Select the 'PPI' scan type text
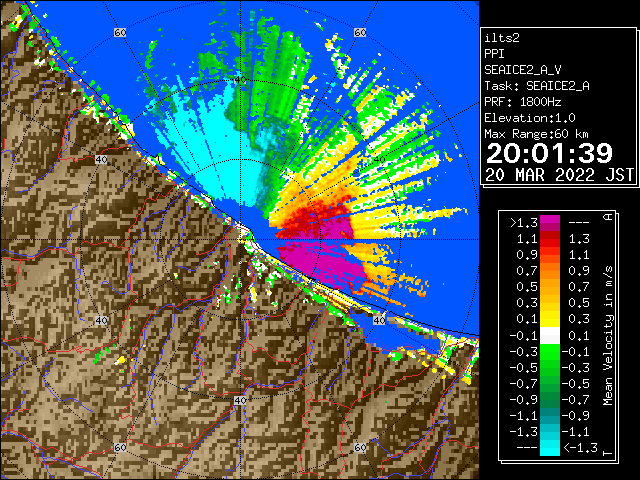Image resolution: width=640 pixels, height=480 pixels. pyautogui.click(x=494, y=54)
